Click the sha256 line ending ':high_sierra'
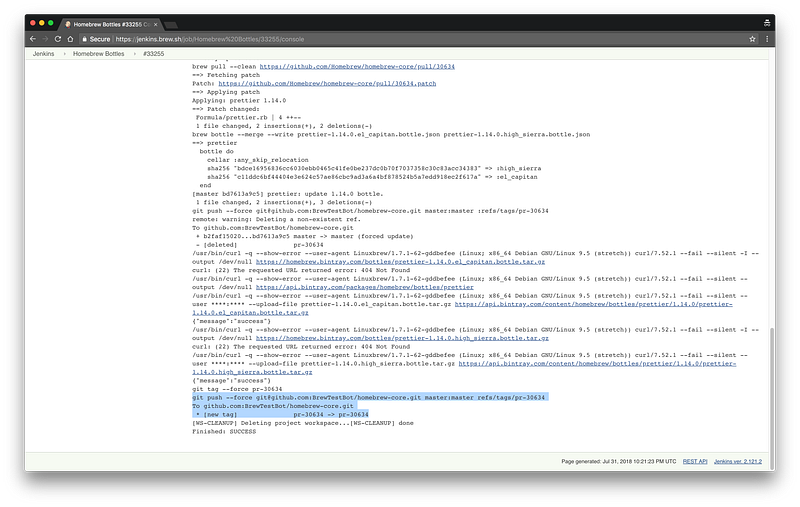Viewport: 800px width, 507px height. (374, 168)
